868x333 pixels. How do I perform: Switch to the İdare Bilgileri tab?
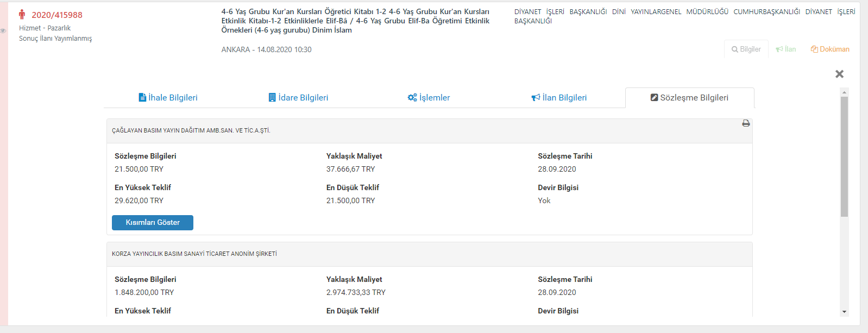click(303, 98)
